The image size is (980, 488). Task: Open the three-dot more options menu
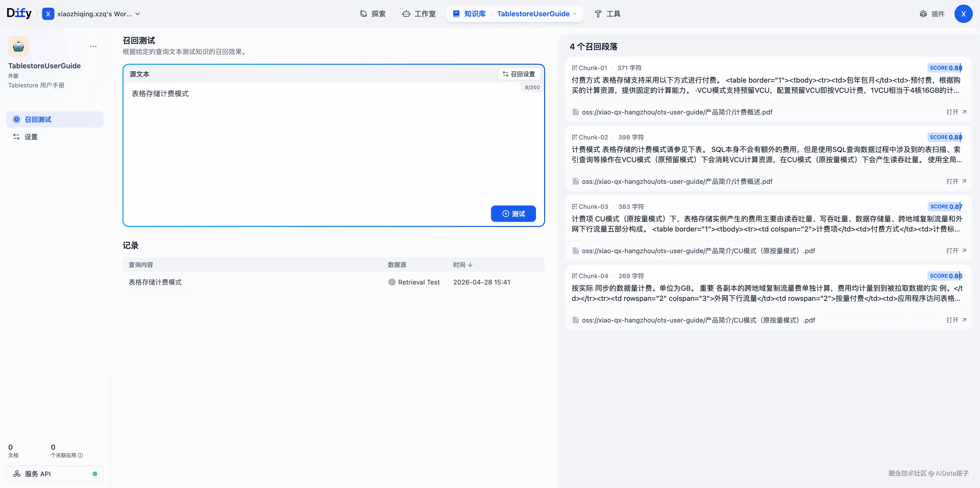93,46
